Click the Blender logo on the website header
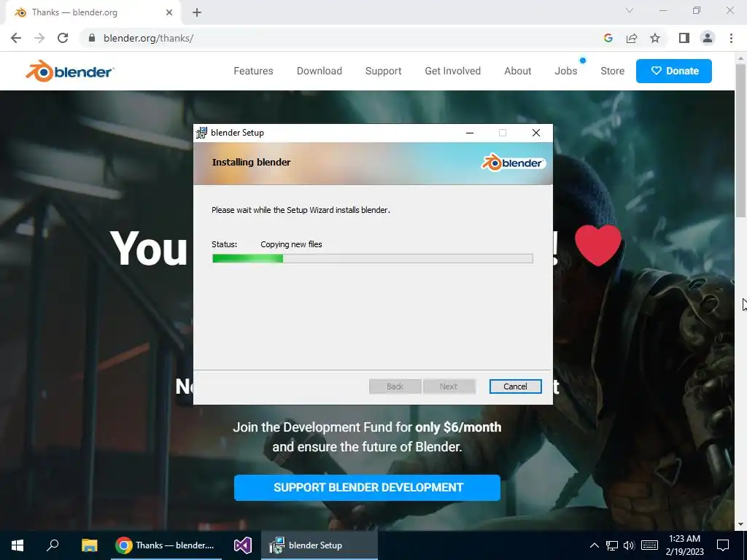This screenshot has height=560, width=747. pos(69,71)
